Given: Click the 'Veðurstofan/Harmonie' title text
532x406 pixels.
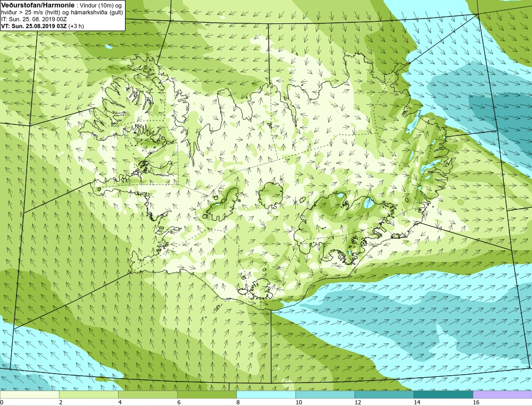Looking at the screenshot, I should point(37,5).
